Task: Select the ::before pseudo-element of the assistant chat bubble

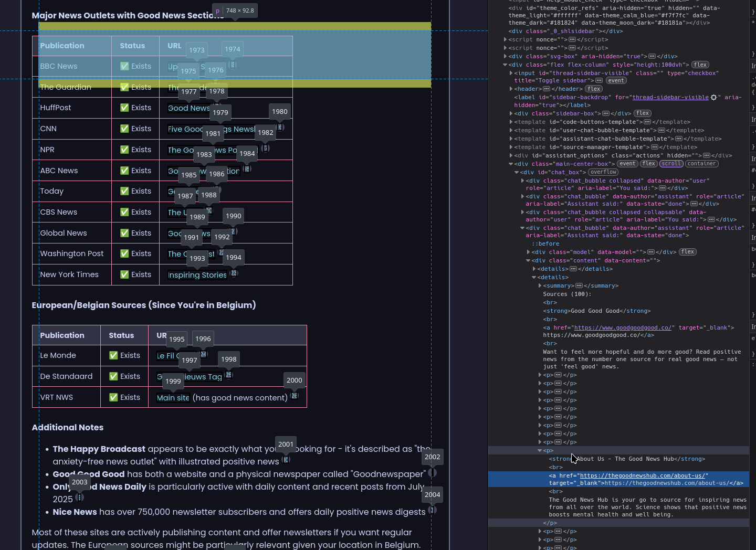Action: click(545, 243)
